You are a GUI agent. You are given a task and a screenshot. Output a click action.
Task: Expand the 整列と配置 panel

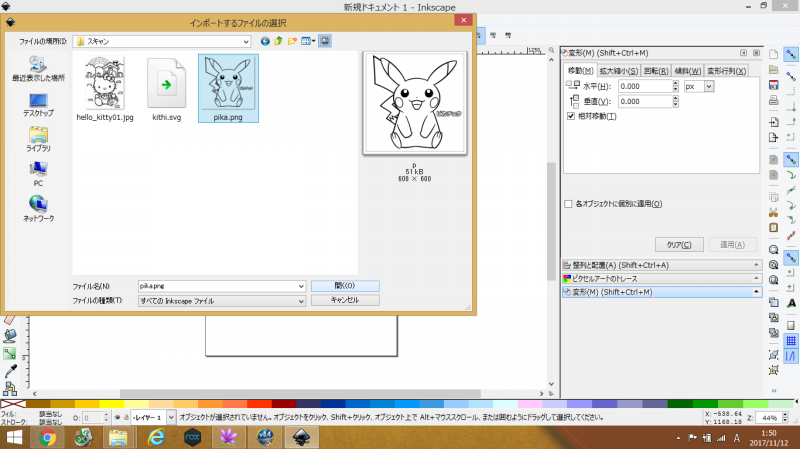[662, 265]
